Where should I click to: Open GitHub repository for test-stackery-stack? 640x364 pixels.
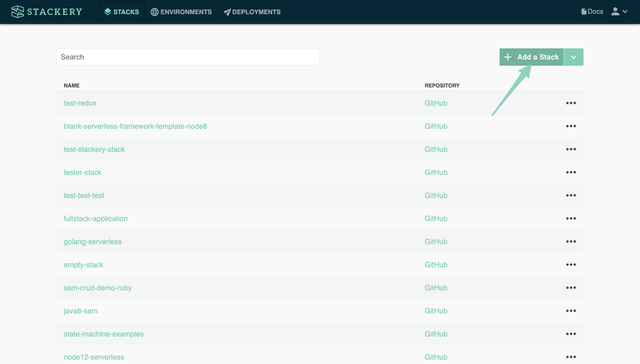click(x=436, y=149)
